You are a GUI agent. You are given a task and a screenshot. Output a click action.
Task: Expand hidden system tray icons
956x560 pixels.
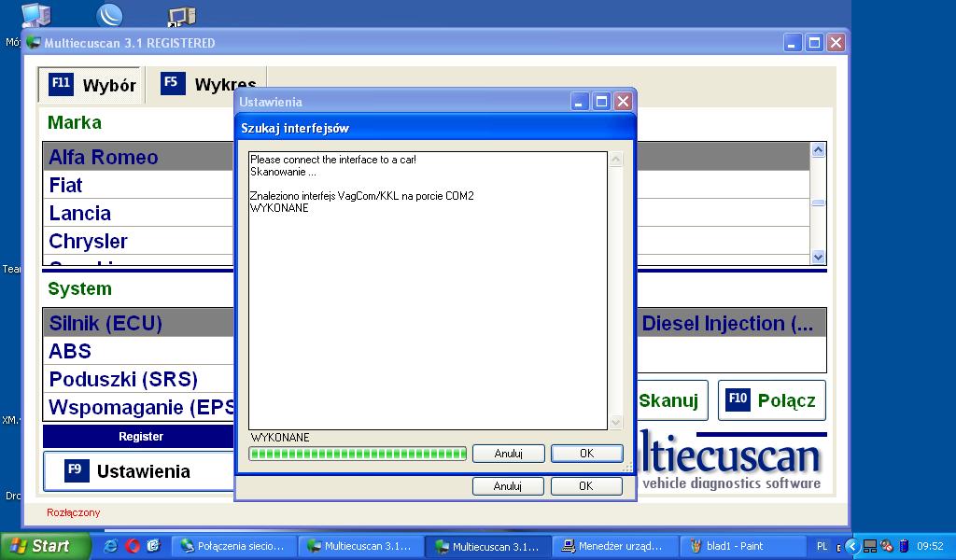click(x=852, y=547)
